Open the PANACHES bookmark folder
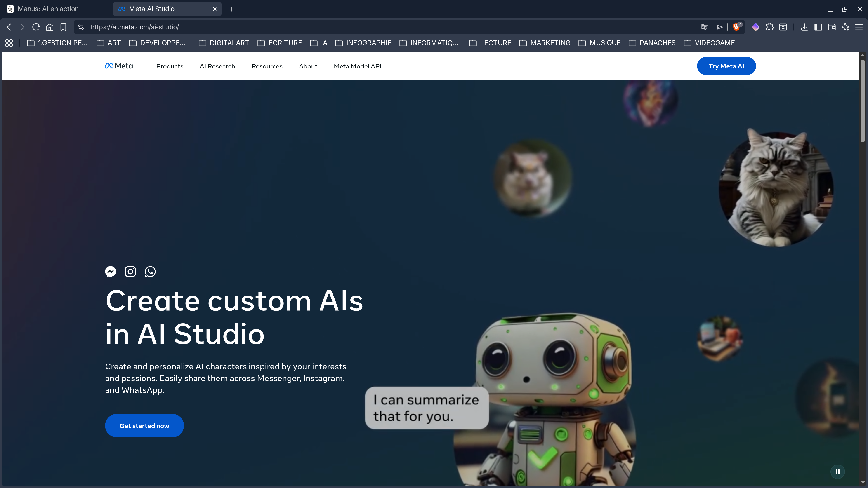 (x=652, y=43)
